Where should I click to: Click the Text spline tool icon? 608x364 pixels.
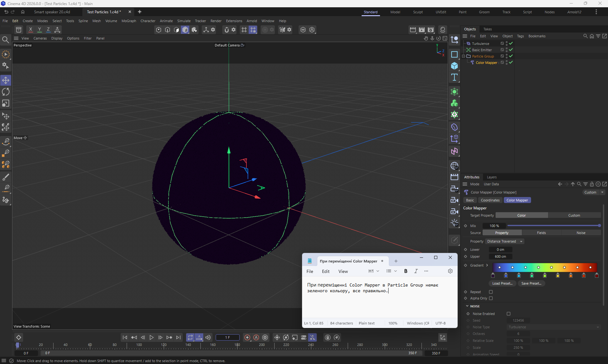[x=454, y=77]
